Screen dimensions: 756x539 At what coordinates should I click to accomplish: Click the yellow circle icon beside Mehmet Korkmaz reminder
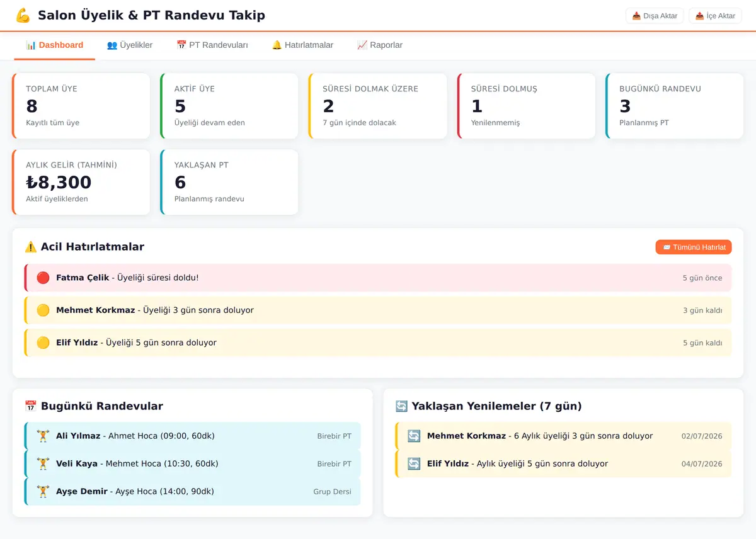click(x=43, y=310)
